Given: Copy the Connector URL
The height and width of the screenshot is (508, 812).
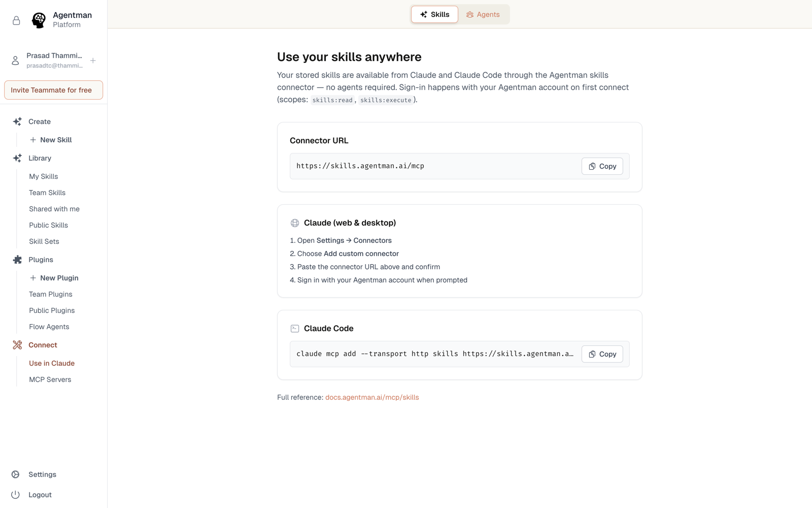Looking at the screenshot, I should 602,166.
